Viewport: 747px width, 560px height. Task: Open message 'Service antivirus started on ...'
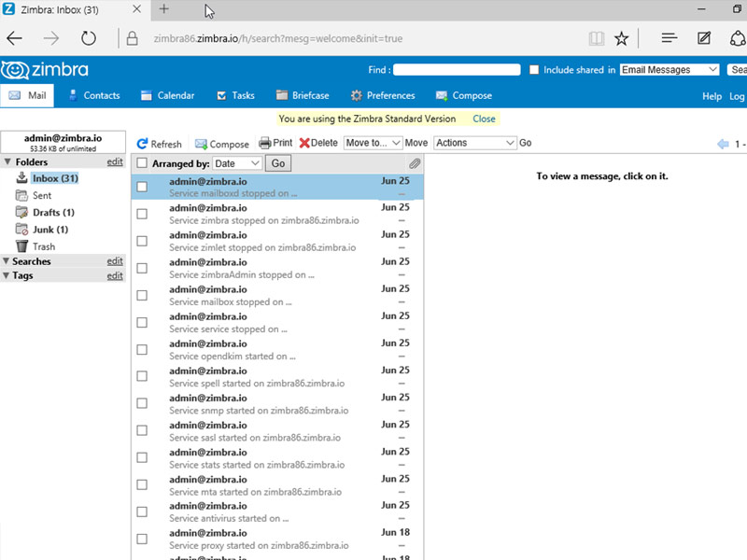(277, 511)
